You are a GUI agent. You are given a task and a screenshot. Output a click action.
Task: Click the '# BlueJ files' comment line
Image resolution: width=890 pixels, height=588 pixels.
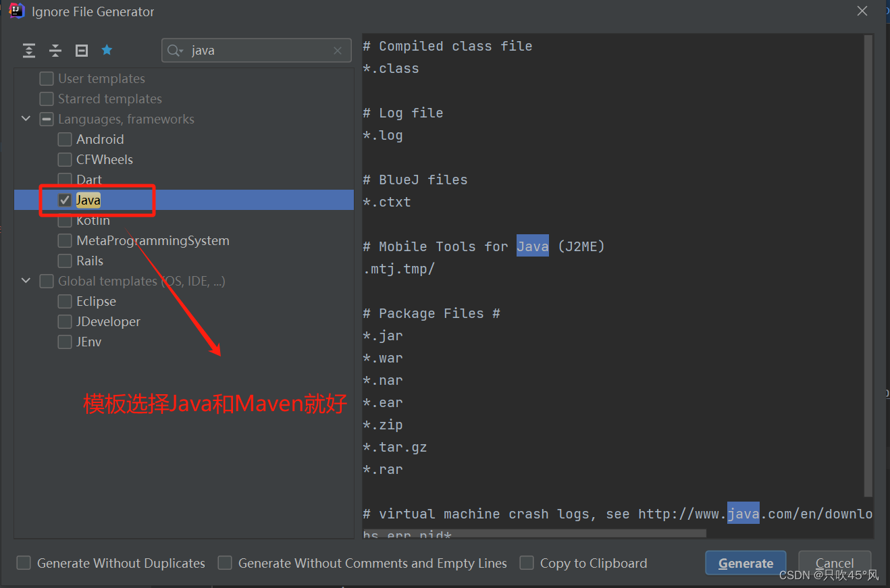415,180
